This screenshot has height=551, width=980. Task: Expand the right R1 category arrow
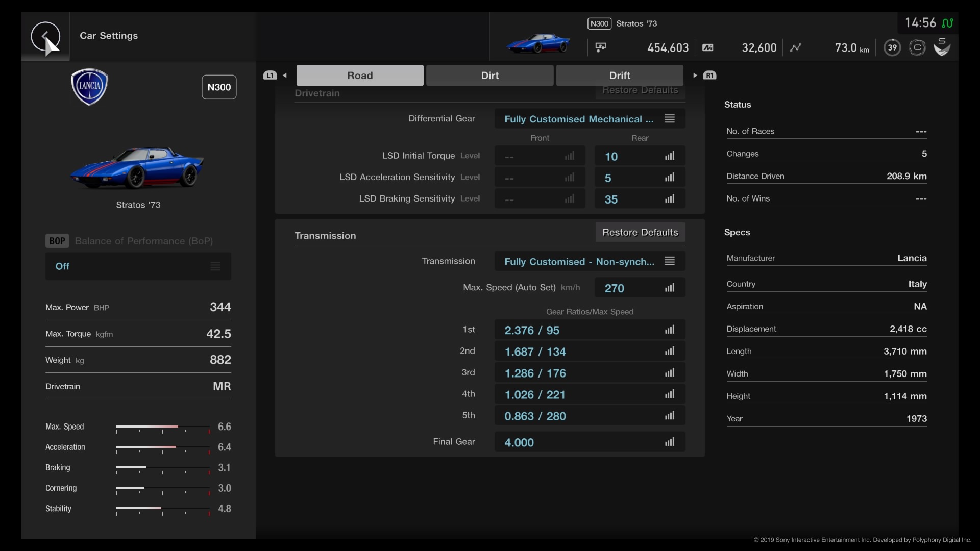point(695,75)
